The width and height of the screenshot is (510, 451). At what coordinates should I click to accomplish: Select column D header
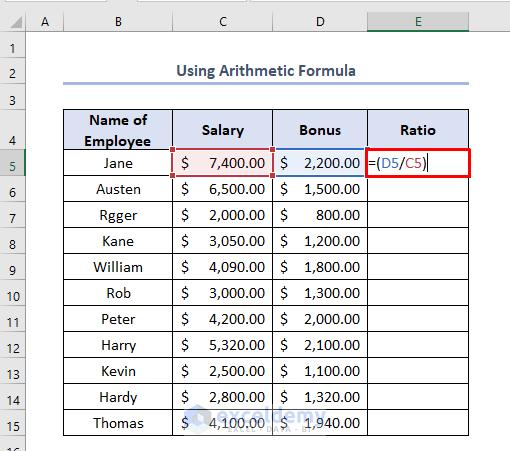[320, 22]
